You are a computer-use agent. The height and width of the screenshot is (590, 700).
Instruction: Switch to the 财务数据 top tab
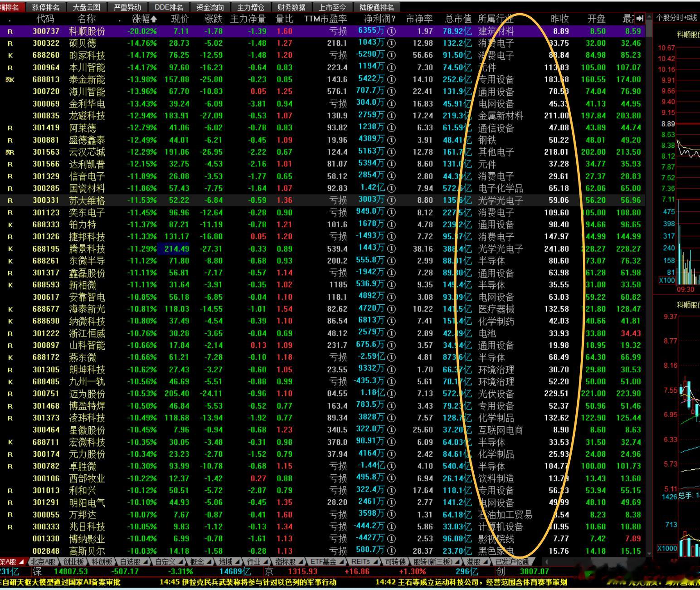point(292,7)
